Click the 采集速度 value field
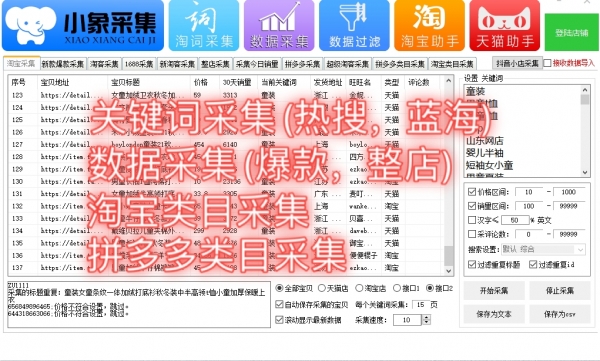The image size is (600, 361). tap(408, 320)
